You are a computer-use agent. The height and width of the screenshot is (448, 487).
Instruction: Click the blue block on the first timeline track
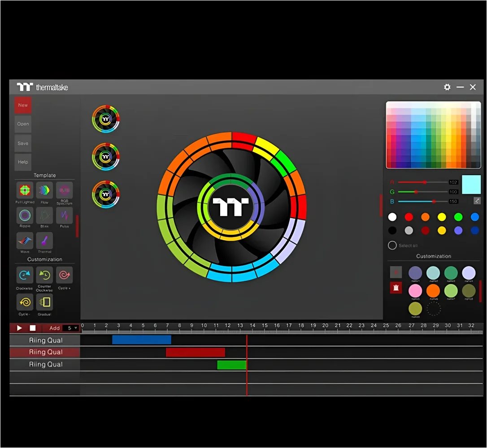pos(142,340)
